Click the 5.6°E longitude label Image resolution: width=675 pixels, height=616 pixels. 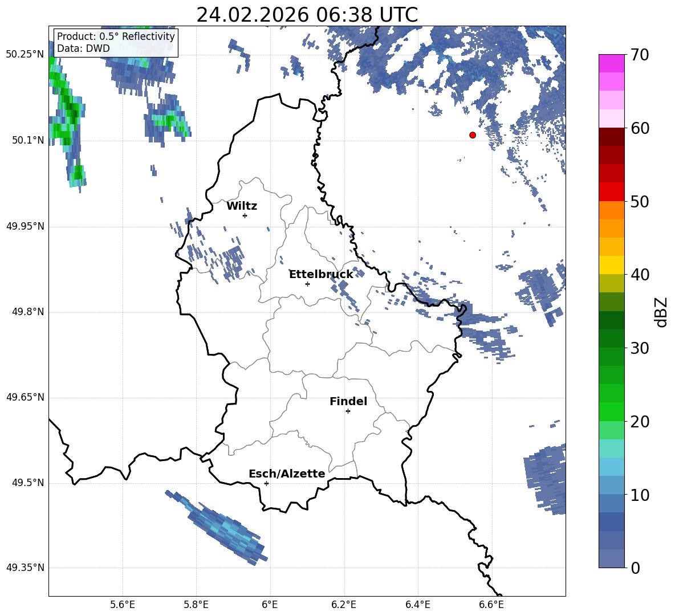[123, 605]
